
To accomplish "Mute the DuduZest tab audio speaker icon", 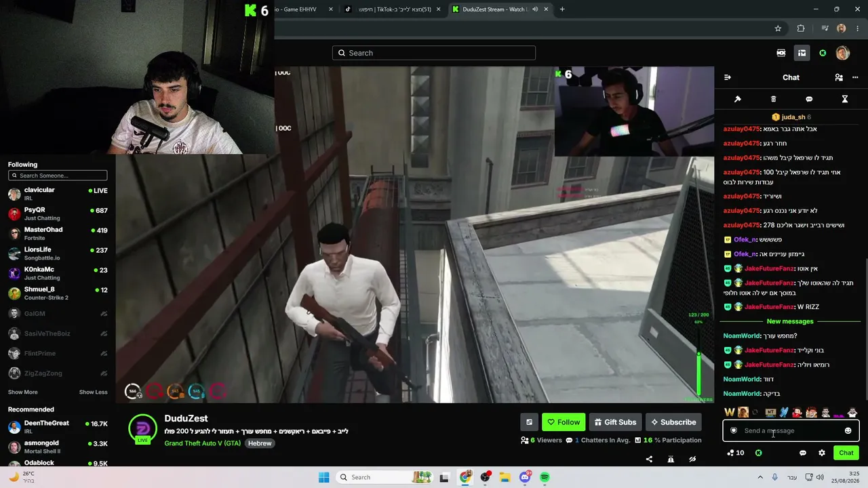I will coord(535,9).
